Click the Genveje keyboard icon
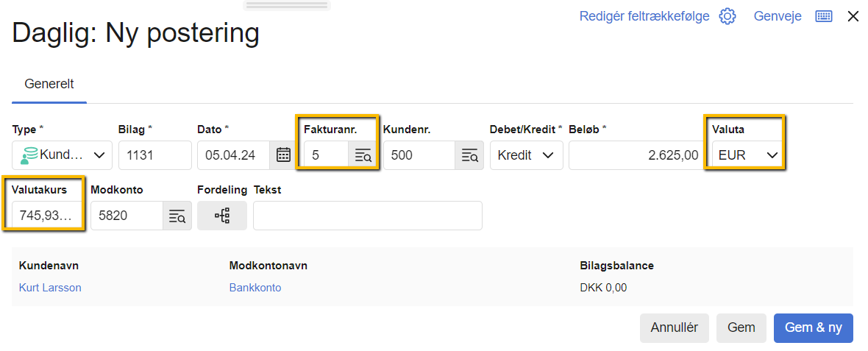Viewport: 868px width, 351px height. (824, 16)
